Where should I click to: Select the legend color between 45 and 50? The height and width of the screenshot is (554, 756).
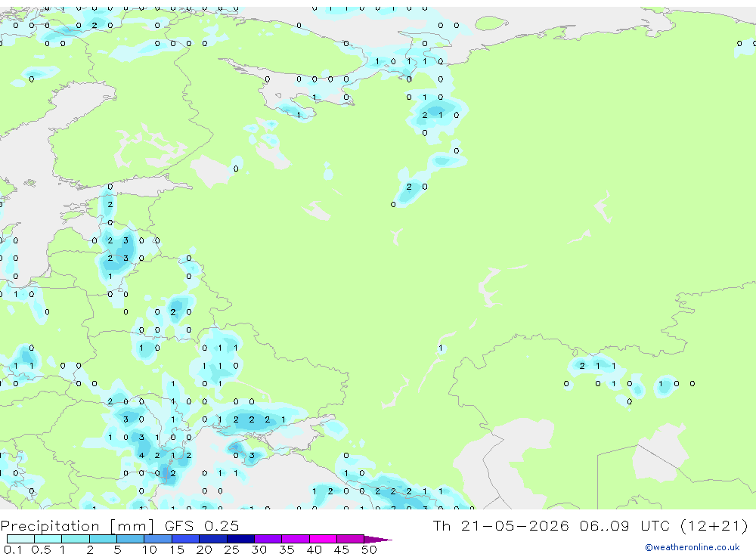(x=351, y=539)
